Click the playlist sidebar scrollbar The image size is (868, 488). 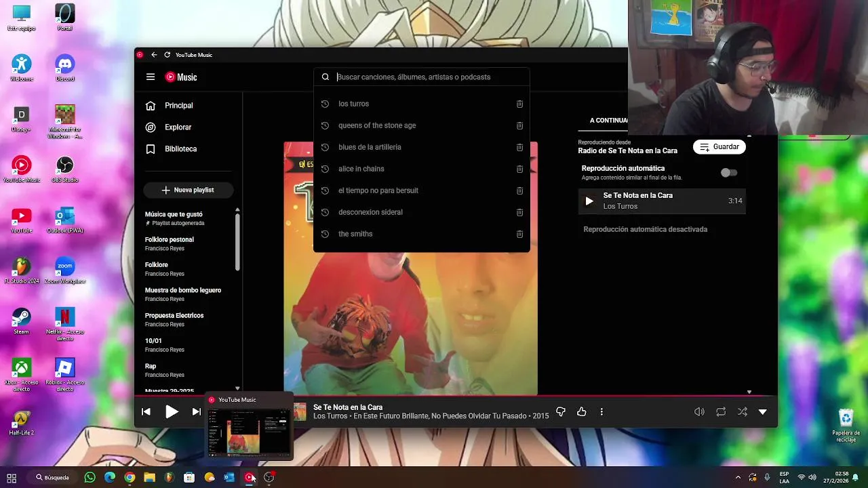coord(237,243)
